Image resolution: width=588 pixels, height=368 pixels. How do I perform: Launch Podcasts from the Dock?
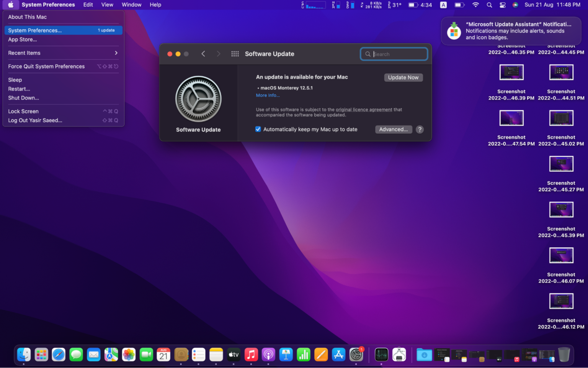(268, 355)
